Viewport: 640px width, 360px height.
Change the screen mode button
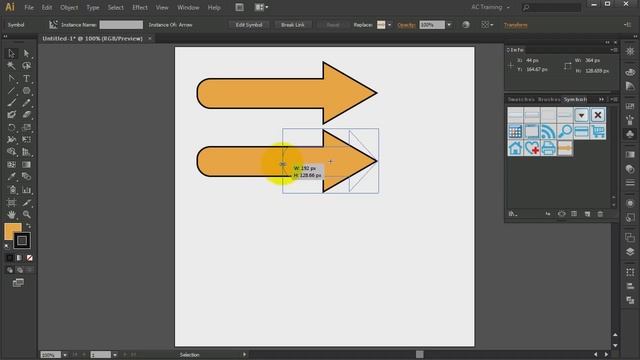click(x=18, y=283)
